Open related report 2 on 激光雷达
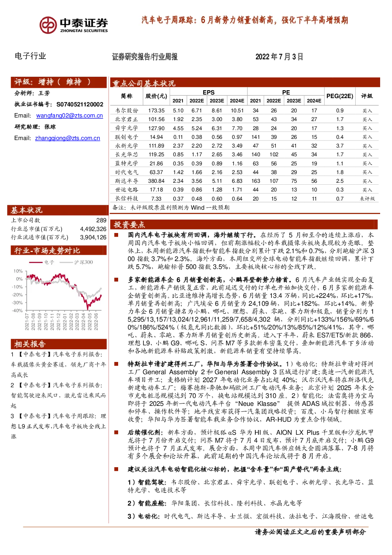Screen dimensions: 392x555 [58, 395]
